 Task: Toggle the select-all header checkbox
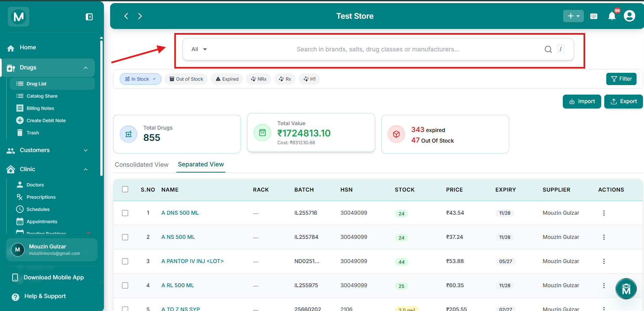125,189
